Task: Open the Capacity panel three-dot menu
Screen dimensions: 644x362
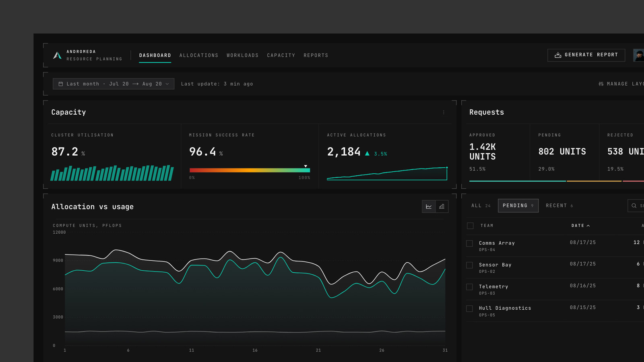Action: tap(444, 113)
